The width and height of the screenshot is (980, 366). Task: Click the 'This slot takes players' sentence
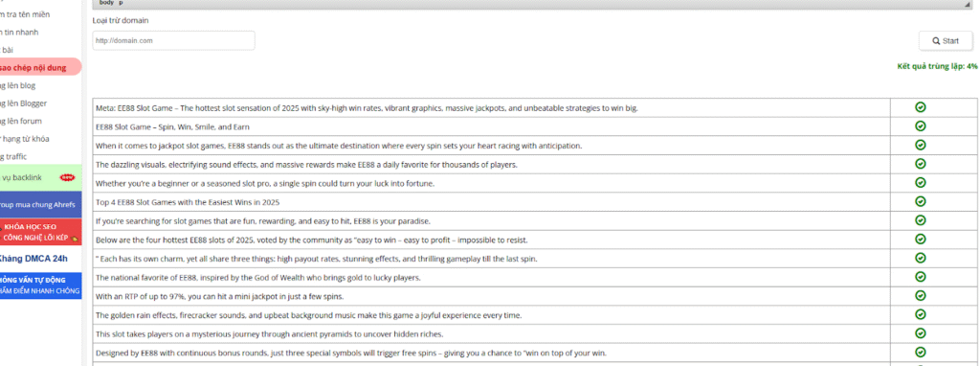point(269,333)
